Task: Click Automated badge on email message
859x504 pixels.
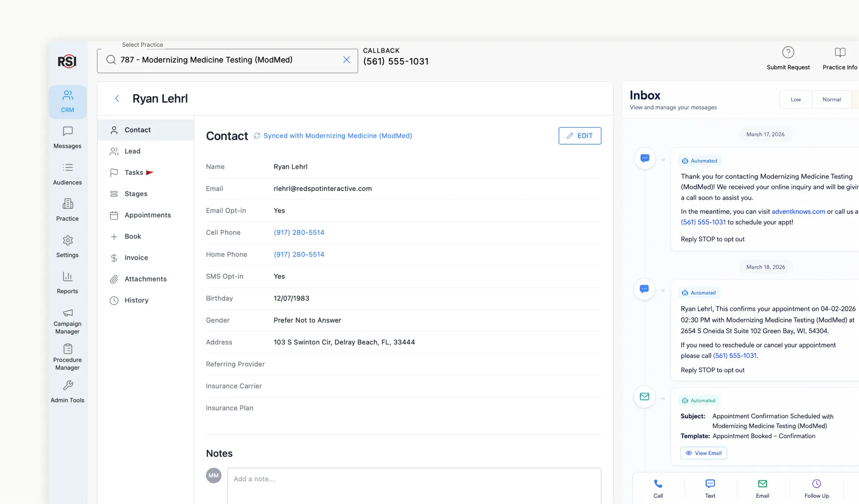Action: point(699,400)
